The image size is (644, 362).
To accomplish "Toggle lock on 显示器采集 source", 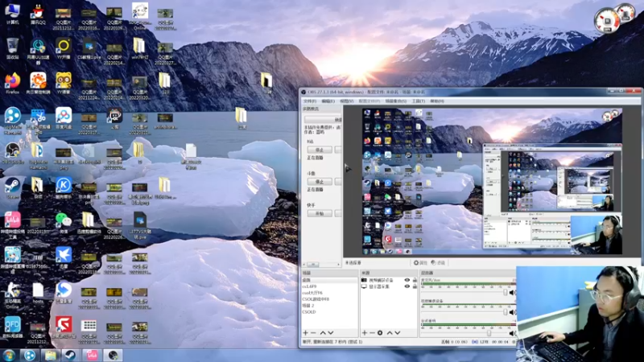I will pos(415,286).
